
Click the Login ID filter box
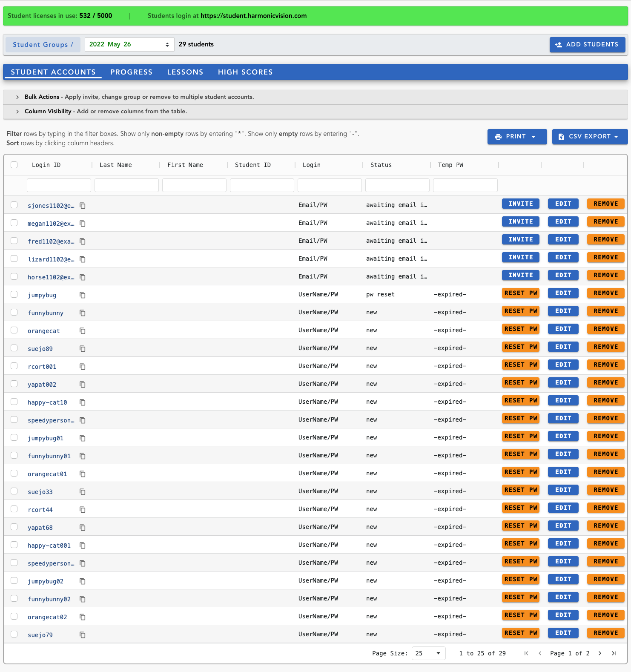pyautogui.click(x=59, y=185)
